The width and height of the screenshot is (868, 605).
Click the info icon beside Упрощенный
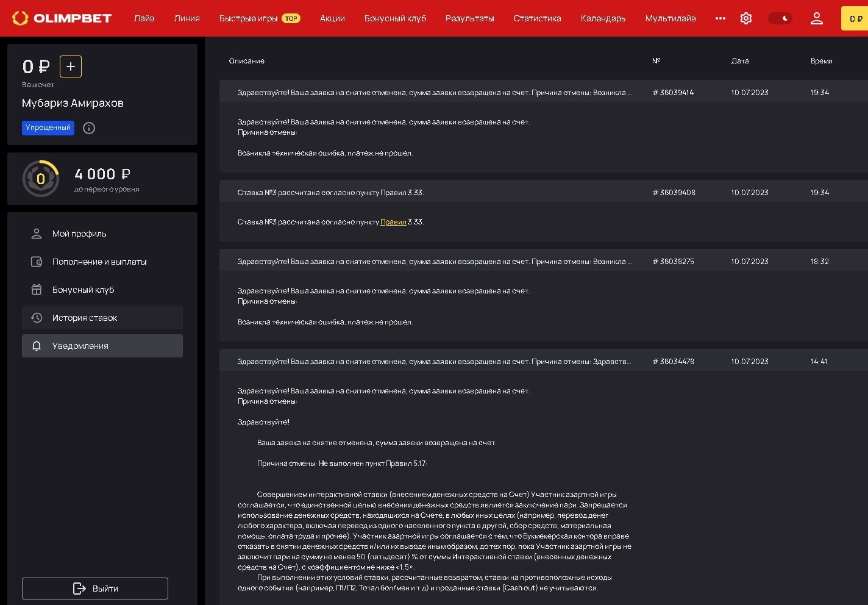coord(89,128)
